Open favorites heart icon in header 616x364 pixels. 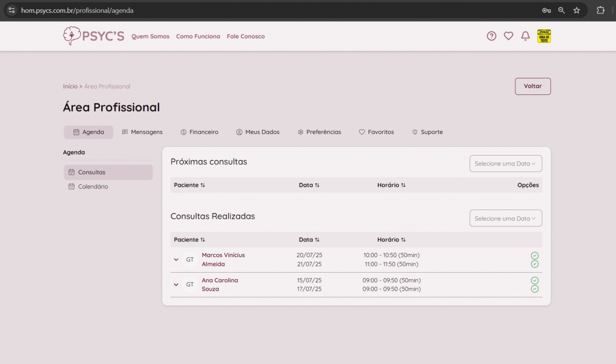pos(508,36)
